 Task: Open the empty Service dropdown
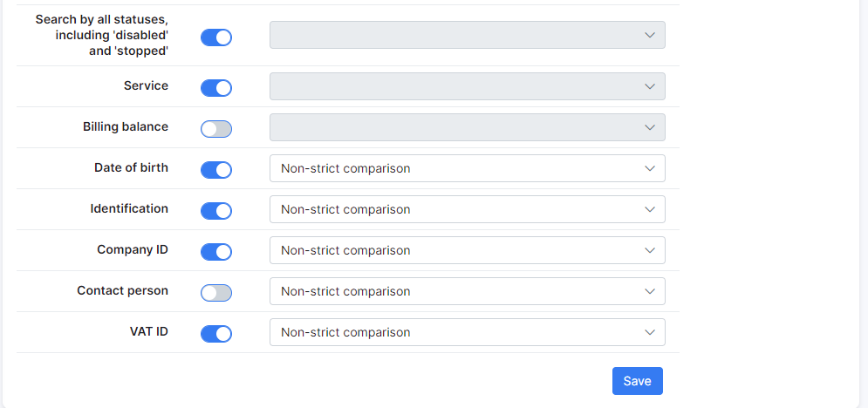click(468, 86)
